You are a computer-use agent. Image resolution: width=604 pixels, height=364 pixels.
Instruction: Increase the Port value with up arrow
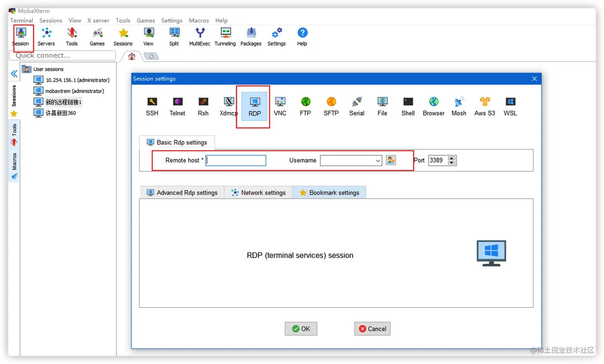pyautogui.click(x=452, y=158)
